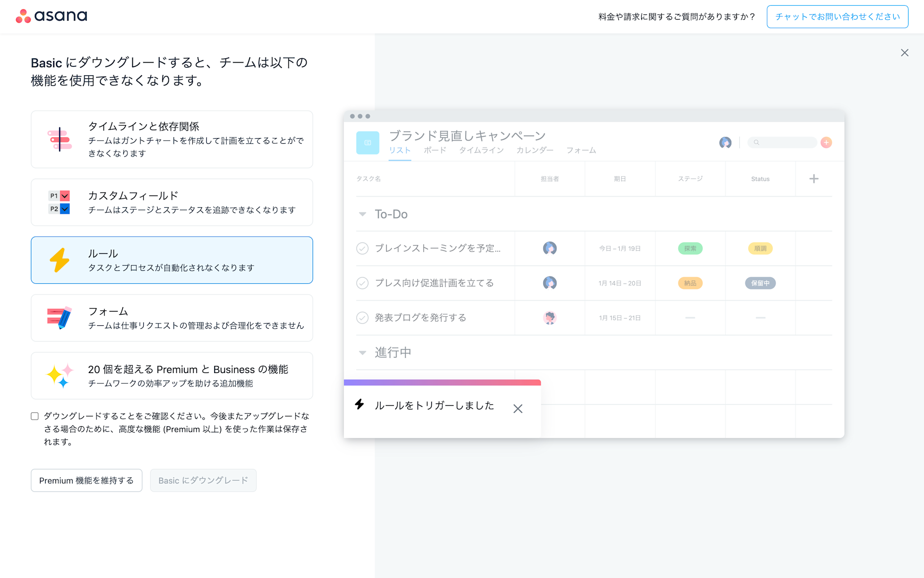Click the lightning icon in rule toast
924x578 pixels.
pyautogui.click(x=359, y=404)
